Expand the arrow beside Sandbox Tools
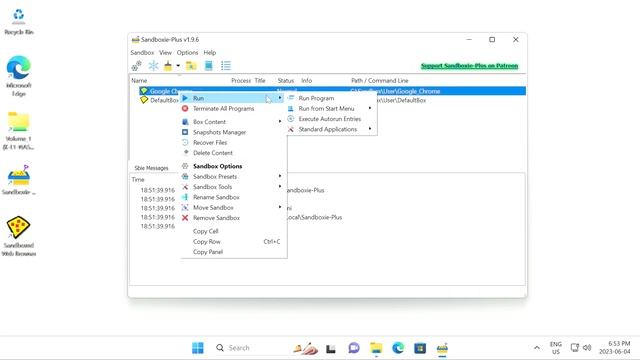Viewport: 640px width, 360px height. (x=280, y=187)
